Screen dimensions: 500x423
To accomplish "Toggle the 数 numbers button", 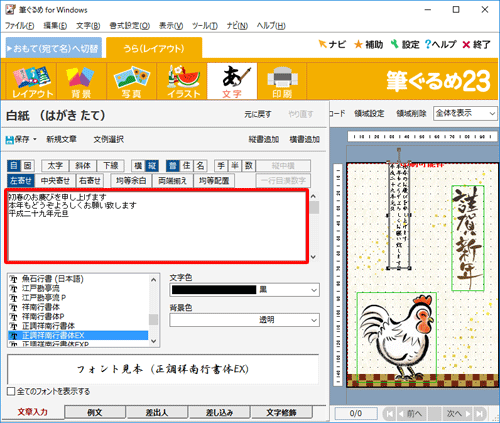I will pyautogui.click(x=249, y=166).
